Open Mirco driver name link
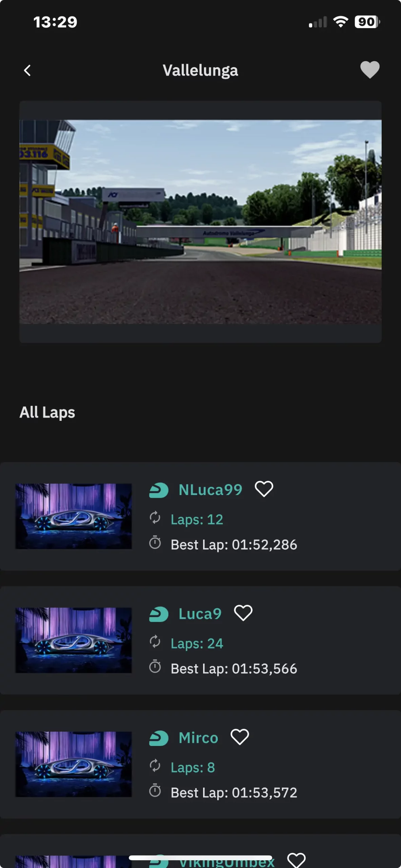 (198, 738)
